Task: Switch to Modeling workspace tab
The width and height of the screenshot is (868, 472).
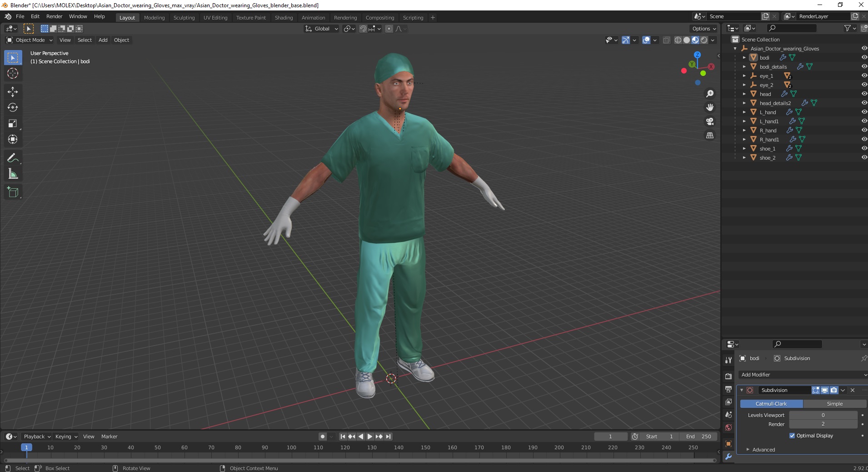Action: pyautogui.click(x=155, y=18)
